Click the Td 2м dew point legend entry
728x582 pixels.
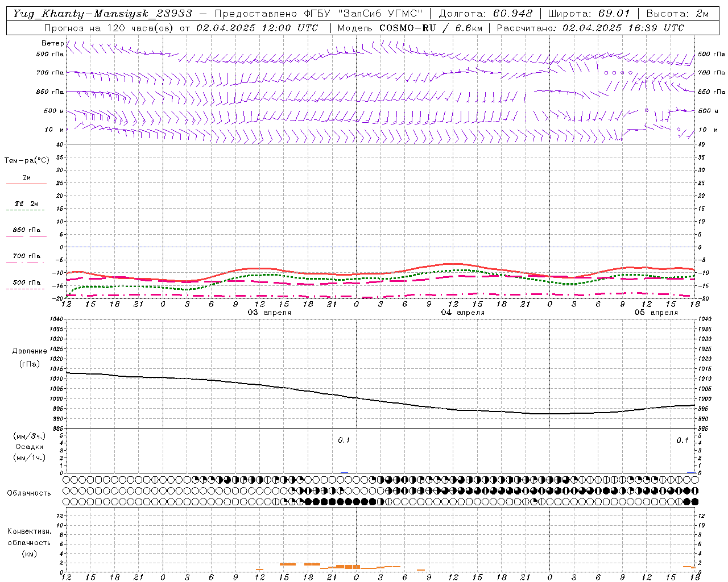[27, 203]
